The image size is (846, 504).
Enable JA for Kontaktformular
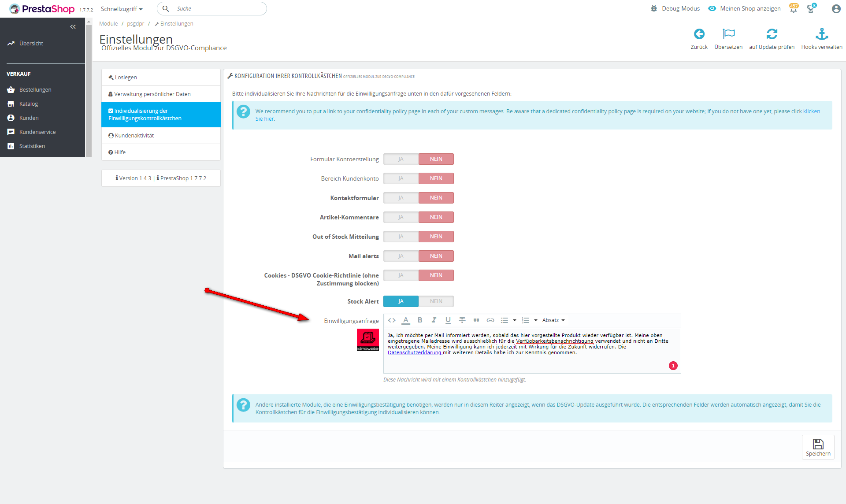401,198
